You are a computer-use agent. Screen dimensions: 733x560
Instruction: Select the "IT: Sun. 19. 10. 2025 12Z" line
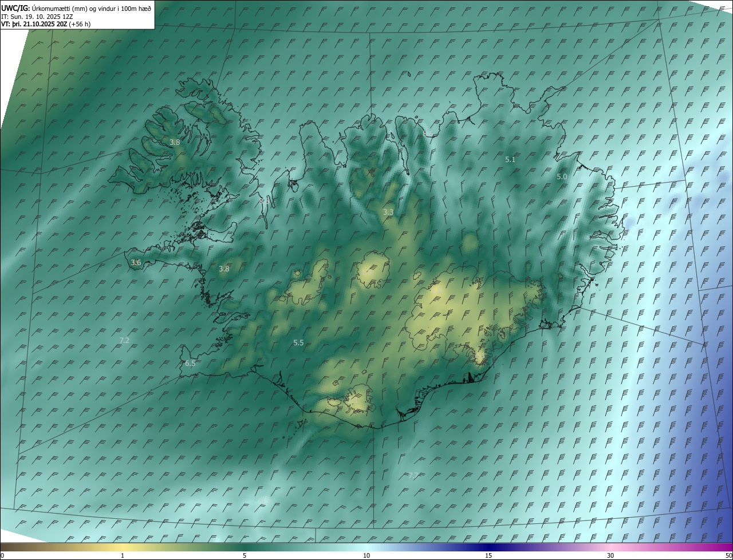[37, 17]
